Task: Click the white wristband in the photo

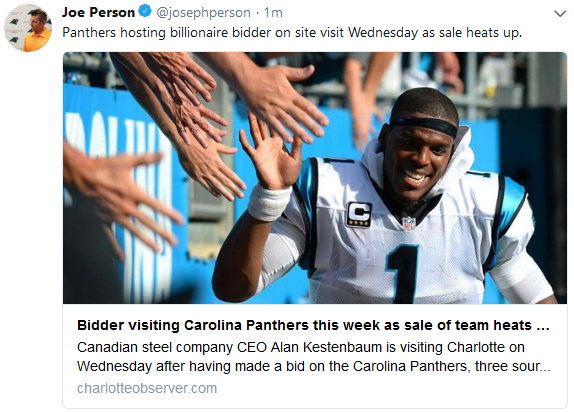Action: (269, 203)
